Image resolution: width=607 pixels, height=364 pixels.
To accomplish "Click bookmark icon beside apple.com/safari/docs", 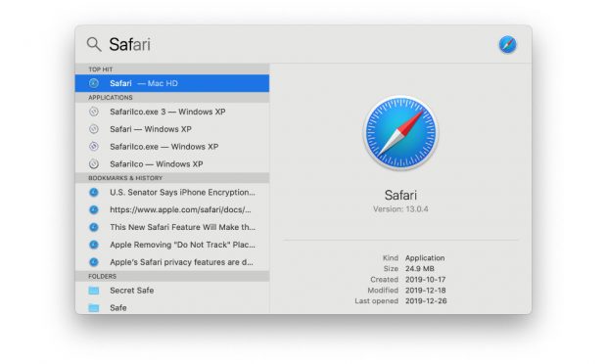I will pos(94,209).
